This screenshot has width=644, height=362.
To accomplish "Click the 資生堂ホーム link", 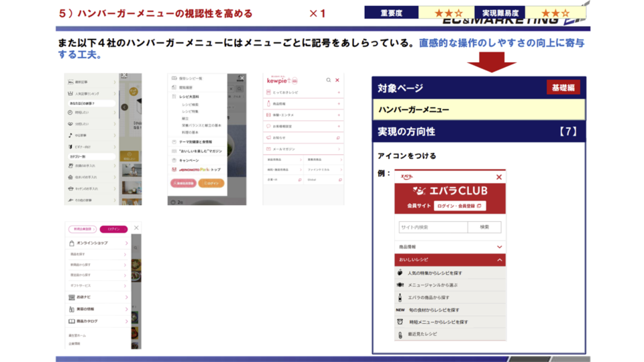I will pyautogui.click(x=77, y=335).
